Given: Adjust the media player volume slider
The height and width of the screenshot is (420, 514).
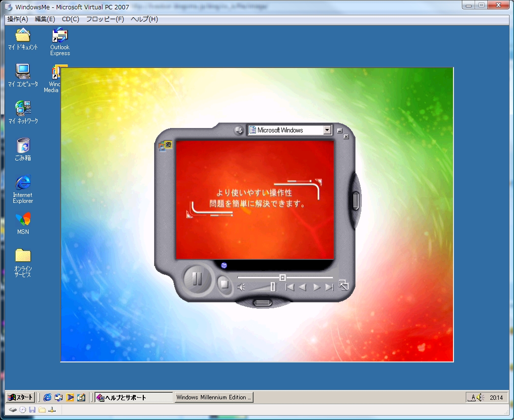Looking at the screenshot, I should [x=273, y=287].
